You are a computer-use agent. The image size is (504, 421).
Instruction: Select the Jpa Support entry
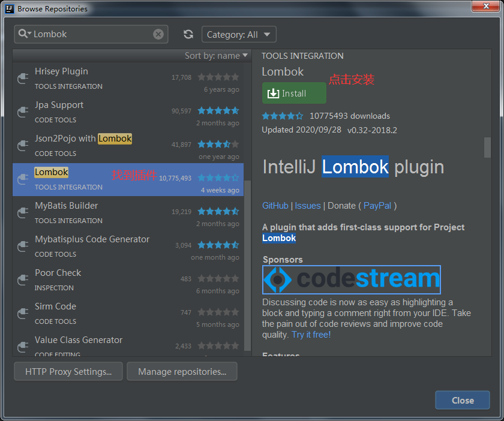pyautogui.click(x=128, y=113)
